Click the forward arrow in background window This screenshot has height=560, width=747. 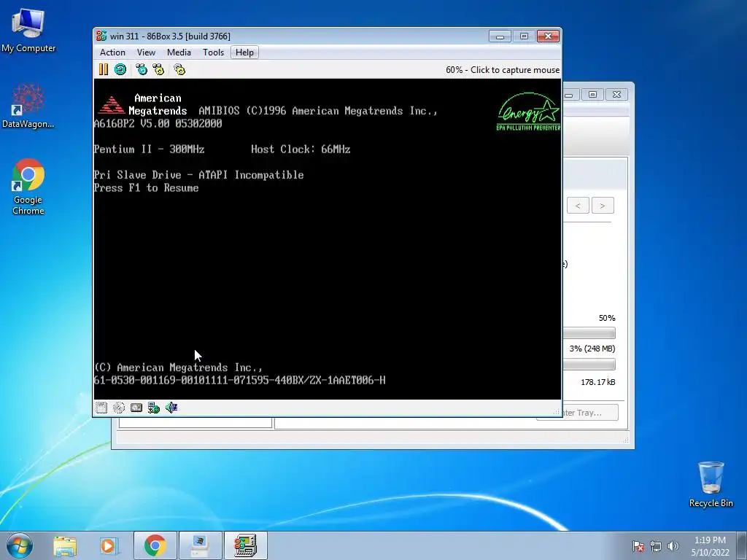click(603, 206)
